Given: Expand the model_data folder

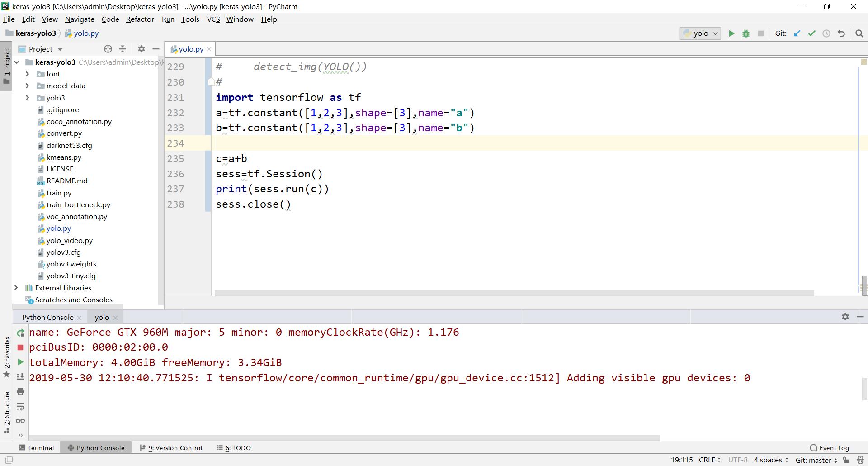Looking at the screenshot, I should click(x=27, y=86).
